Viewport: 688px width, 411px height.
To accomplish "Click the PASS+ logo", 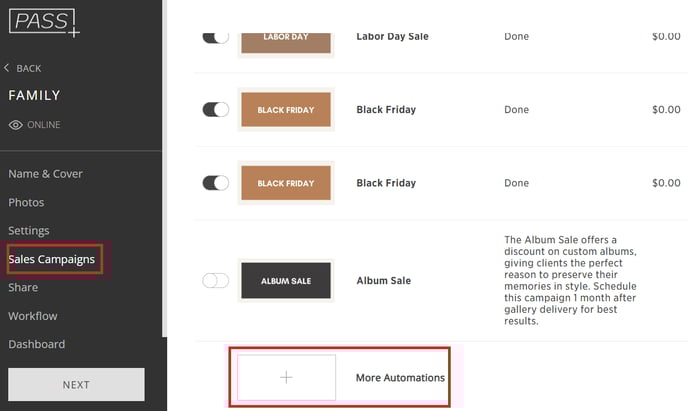I will pos(44,23).
